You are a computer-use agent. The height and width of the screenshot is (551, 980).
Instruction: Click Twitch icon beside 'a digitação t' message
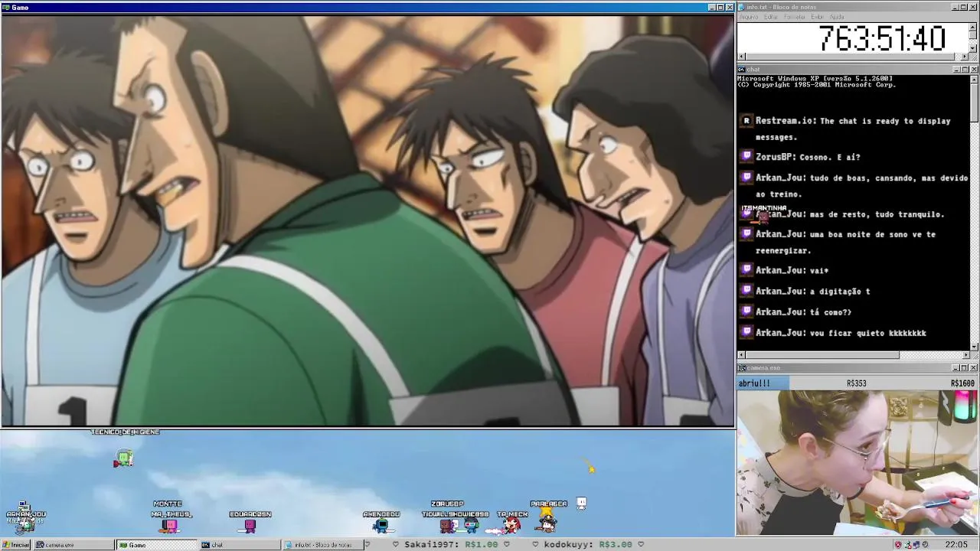tap(746, 291)
